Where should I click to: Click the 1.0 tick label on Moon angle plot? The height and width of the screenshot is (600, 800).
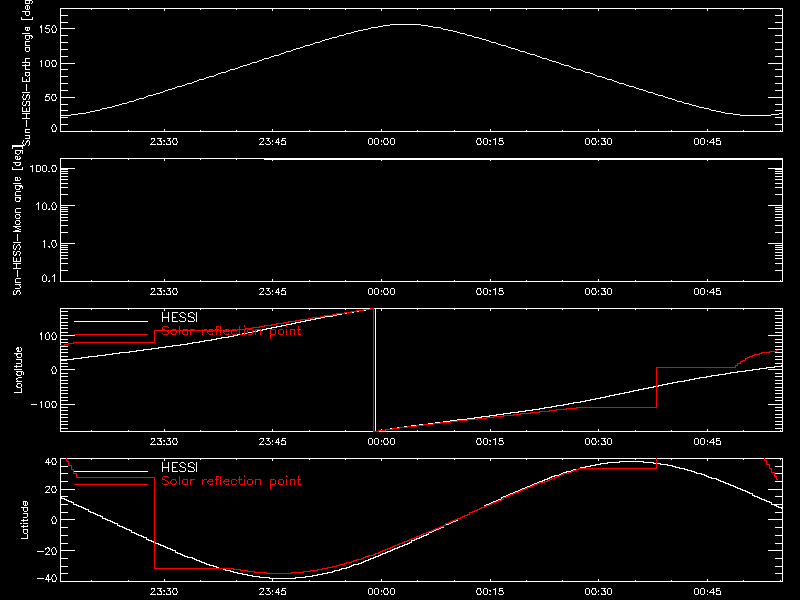tap(49, 244)
